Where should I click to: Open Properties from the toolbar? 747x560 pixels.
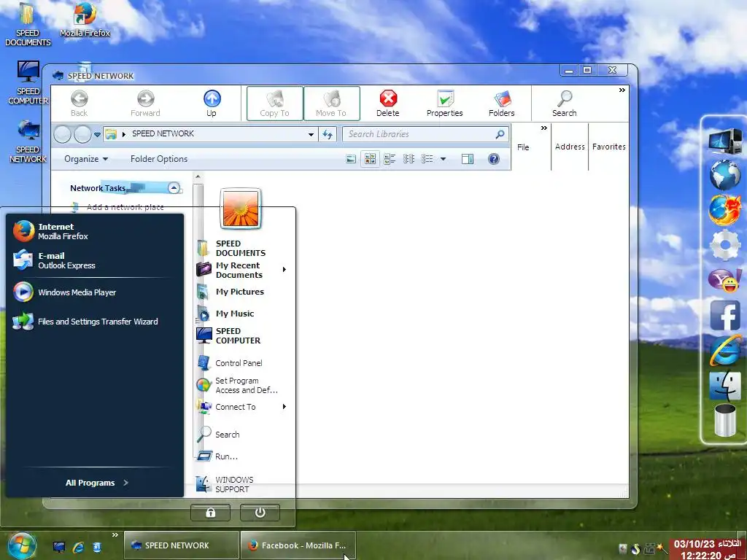(444, 104)
